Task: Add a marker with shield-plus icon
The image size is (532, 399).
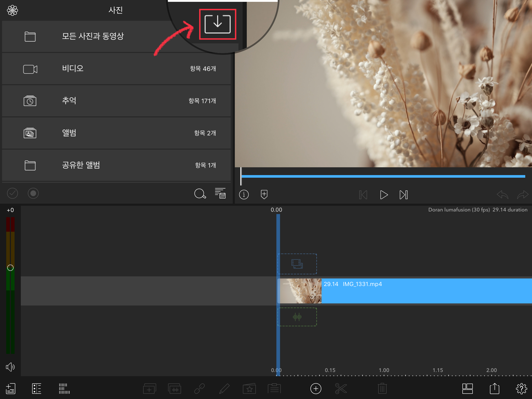Action: (x=264, y=194)
